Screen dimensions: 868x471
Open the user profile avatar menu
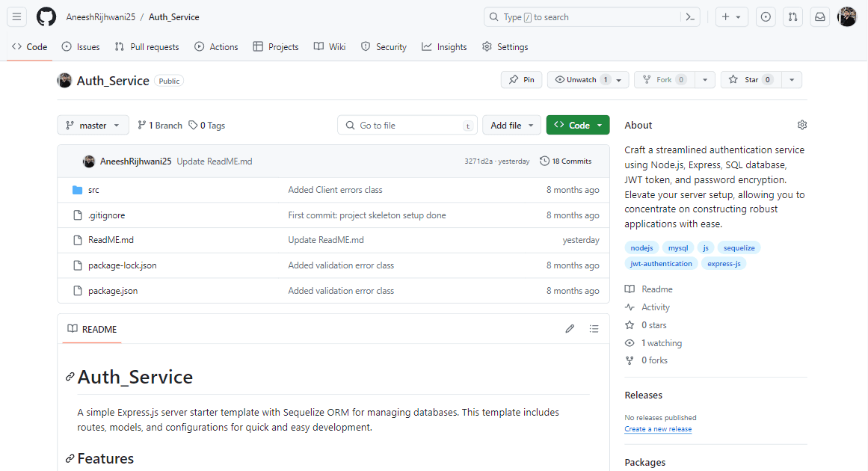coord(847,17)
